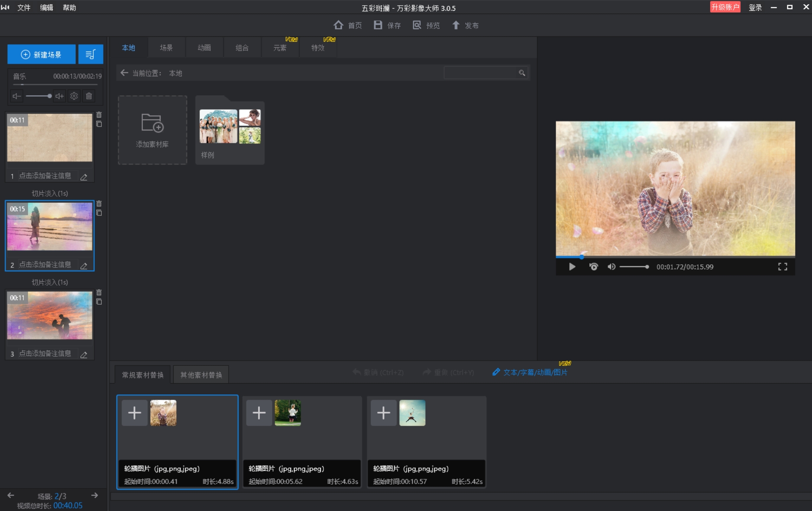Delete scene 3 with trash icon
The height and width of the screenshot is (511, 812).
point(99,293)
